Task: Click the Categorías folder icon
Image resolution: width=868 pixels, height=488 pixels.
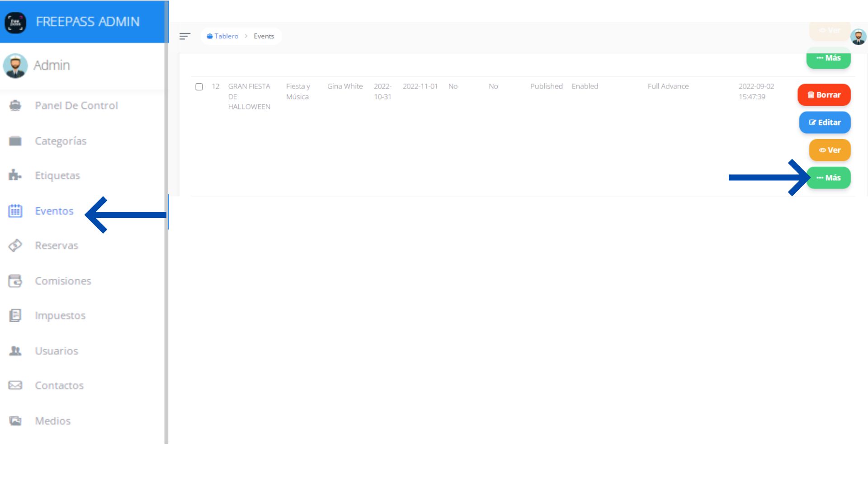Action: click(x=15, y=141)
